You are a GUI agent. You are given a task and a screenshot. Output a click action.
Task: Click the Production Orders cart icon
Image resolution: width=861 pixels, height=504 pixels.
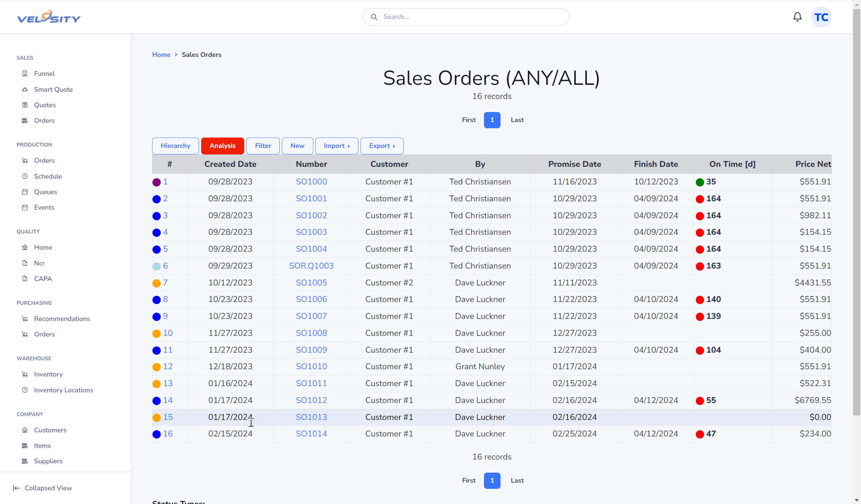pyautogui.click(x=25, y=160)
